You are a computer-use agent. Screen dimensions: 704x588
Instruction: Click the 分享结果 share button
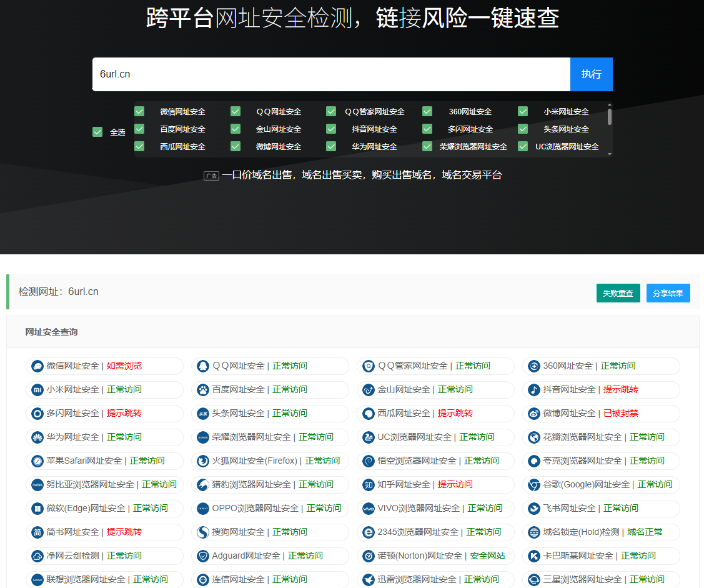tap(668, 293)
